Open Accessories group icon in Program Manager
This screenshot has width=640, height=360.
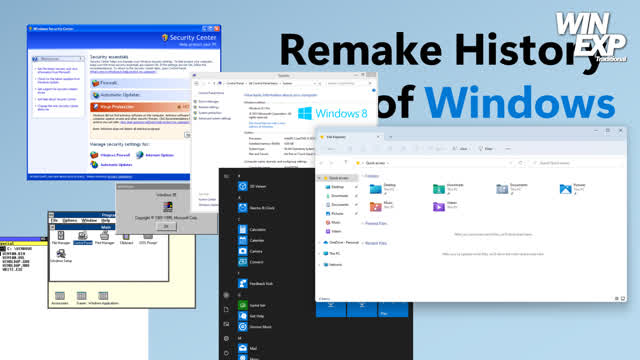[x=60, y=298]
